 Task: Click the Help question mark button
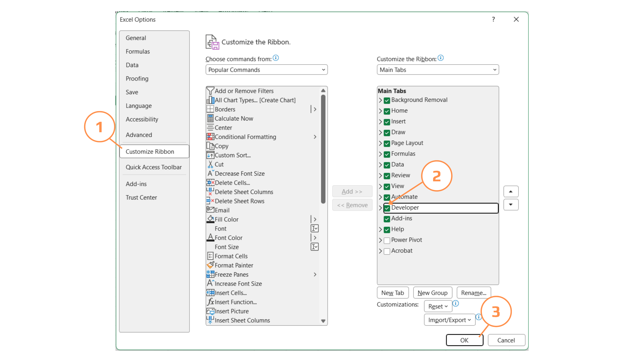point(494,19)
